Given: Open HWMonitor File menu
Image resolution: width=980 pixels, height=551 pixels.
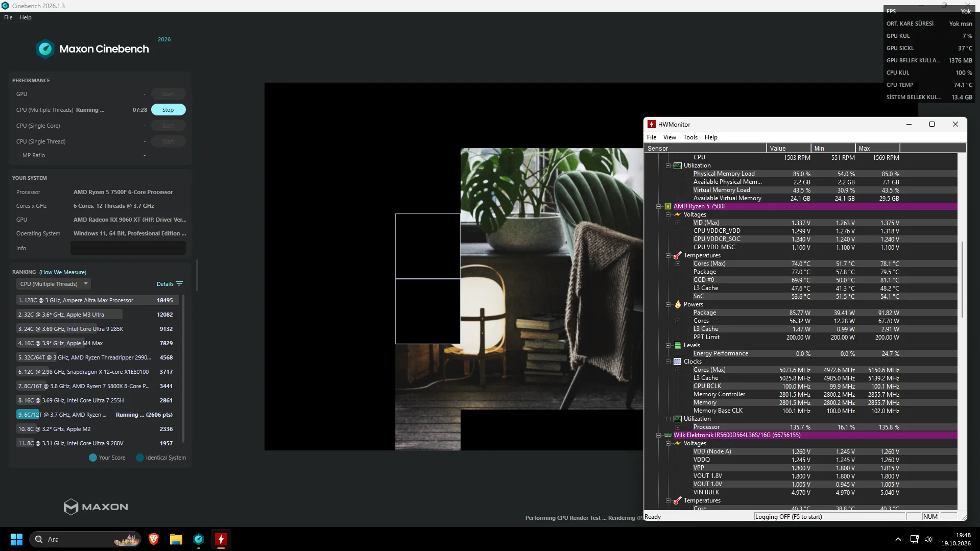Looking at the screenshot, I should pos(651,137).
